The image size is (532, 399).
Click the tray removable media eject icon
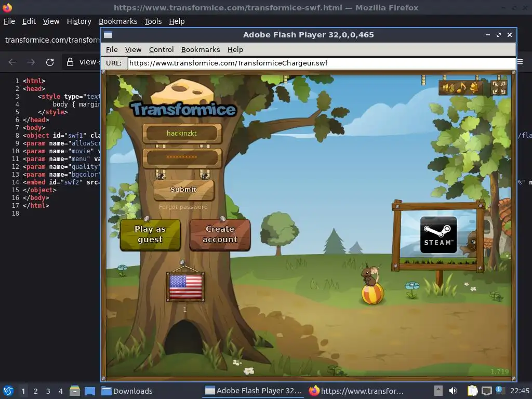pyautogui.click(x=438, y=391)
